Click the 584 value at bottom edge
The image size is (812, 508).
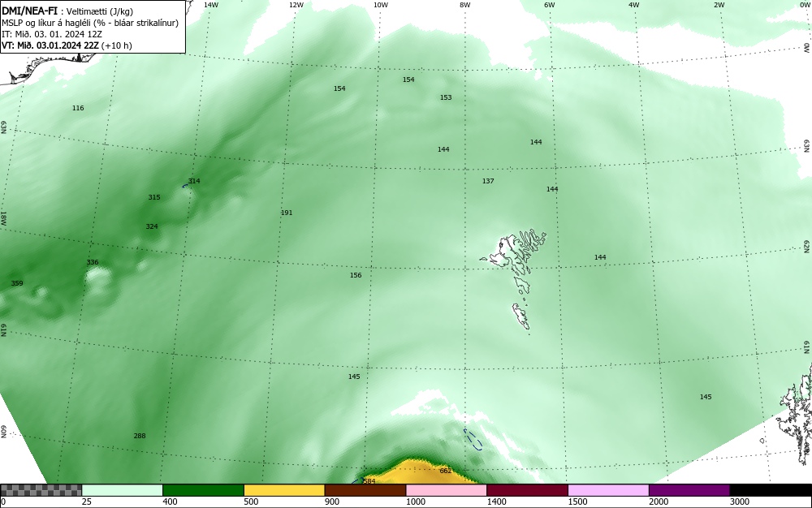pyautogui.click(x=369, y=481)
